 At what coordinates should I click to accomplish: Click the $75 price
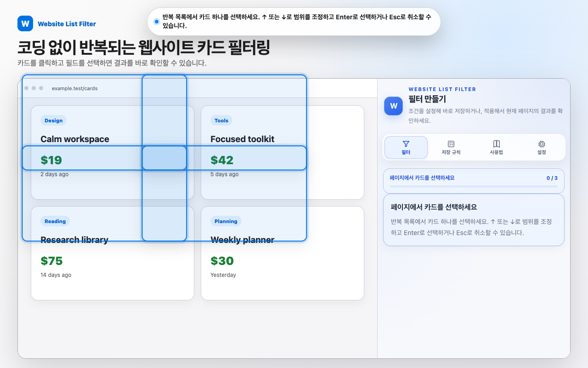pyautogui.click(x=51, y=261)
